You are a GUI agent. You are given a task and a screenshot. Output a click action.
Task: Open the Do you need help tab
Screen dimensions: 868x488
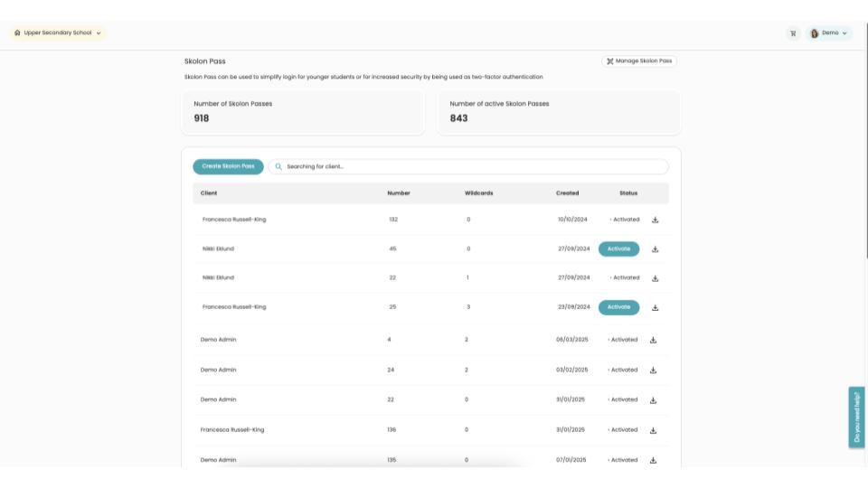pos(856,417)
